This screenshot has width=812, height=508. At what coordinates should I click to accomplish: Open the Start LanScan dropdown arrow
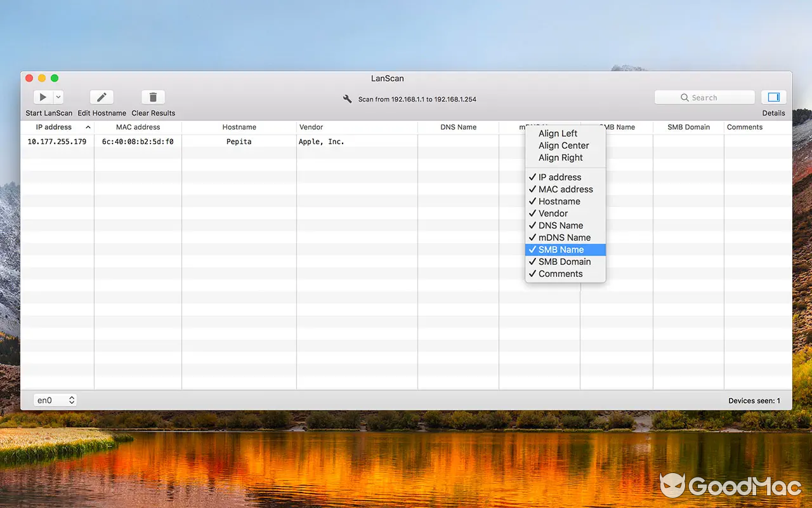pos(57,97)
